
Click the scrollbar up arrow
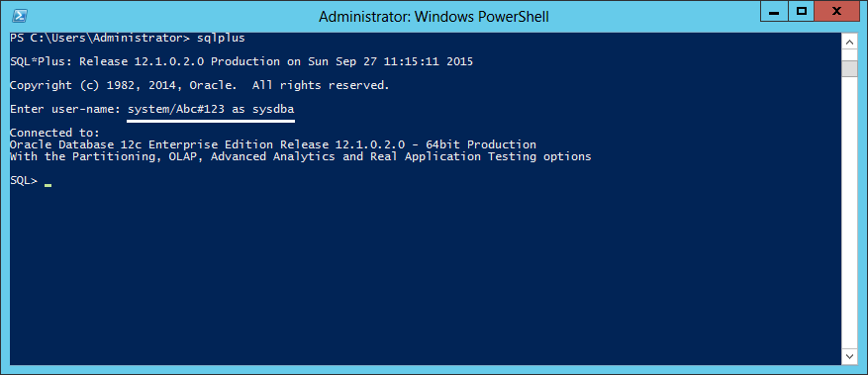coord(849,42)
